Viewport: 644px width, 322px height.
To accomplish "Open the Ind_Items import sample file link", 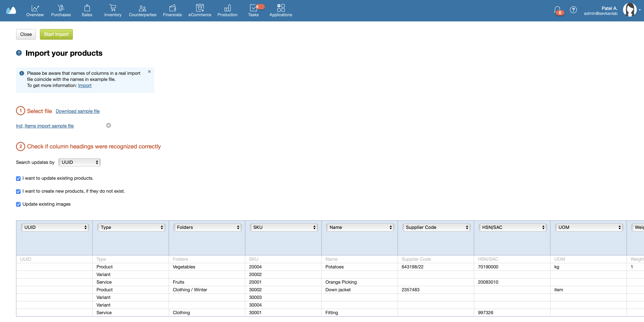I will [45, 126].
